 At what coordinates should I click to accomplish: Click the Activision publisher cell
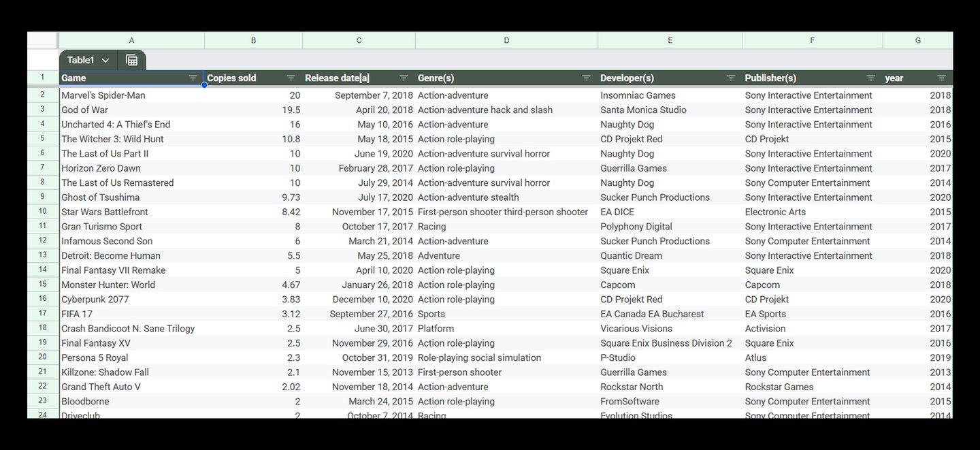[x=813, y=329]
